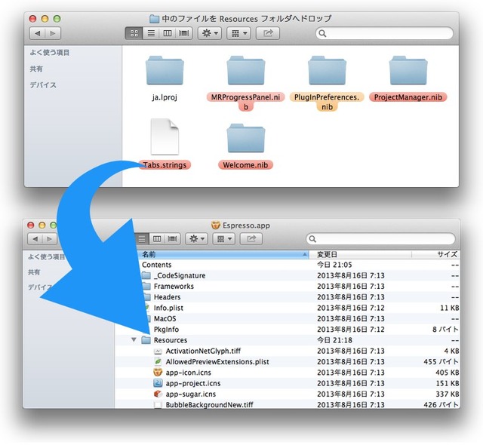The height and width of the screenshot is (448, 483).
Task: Click the Espresso.app title bar icon
Action: click(x=216, y=225)
